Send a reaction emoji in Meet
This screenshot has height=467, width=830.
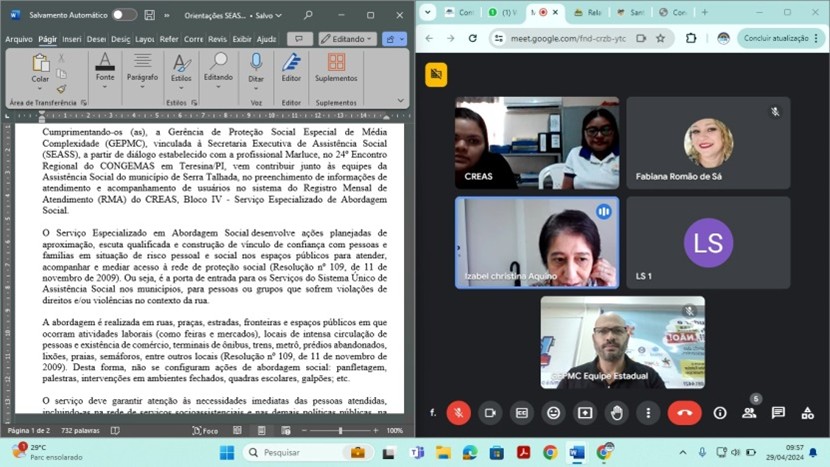pos(553,412)
